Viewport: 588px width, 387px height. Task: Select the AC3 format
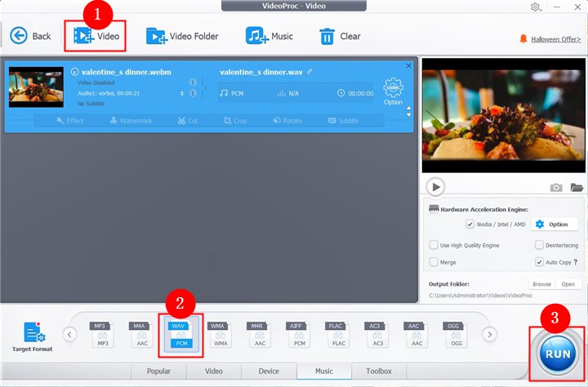[376, 334]
